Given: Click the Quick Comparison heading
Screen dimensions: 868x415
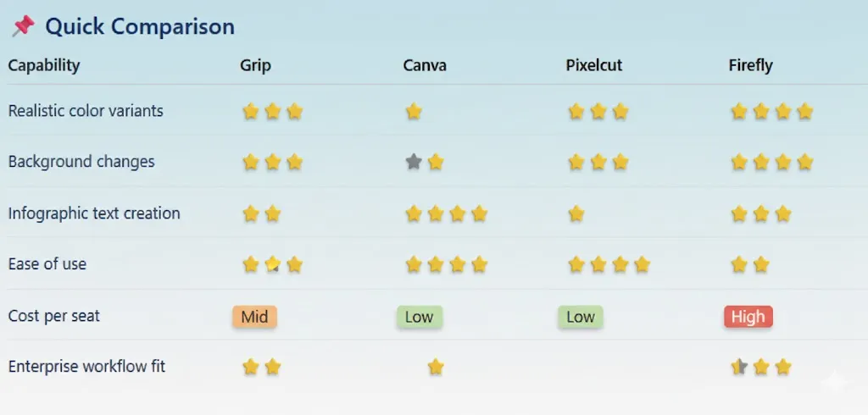Looking at the screenshot, I should [140, 26].
